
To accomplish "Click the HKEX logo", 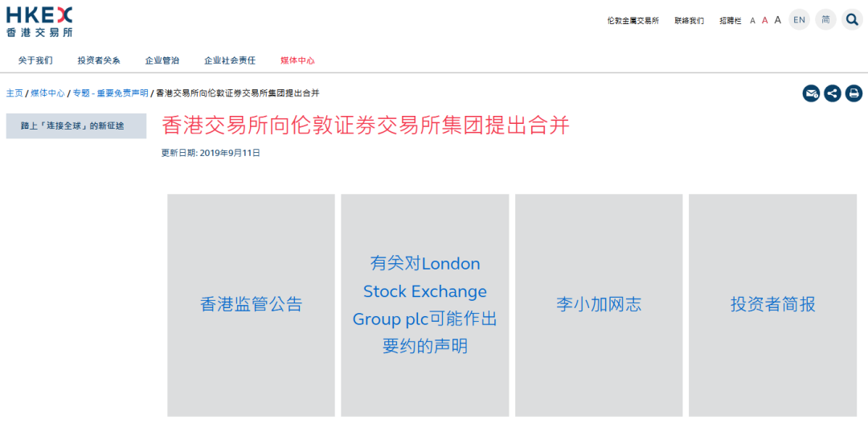I will 39,22.
